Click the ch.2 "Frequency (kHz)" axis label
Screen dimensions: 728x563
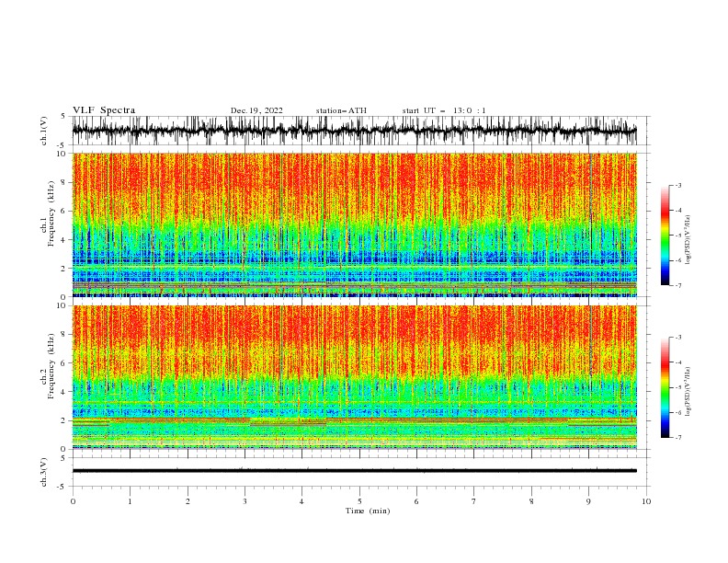(51, 365)
